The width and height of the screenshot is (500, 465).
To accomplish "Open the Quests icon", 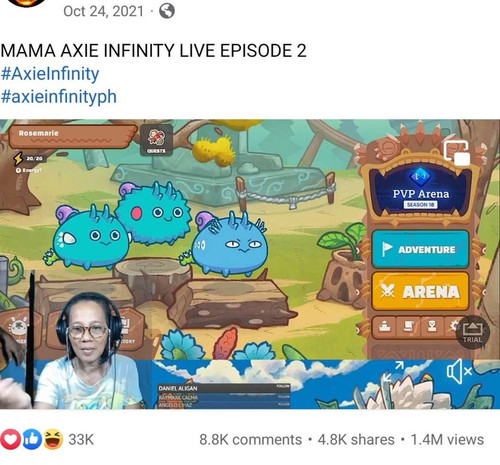I will pyautogui.click(x=156, y=140).
